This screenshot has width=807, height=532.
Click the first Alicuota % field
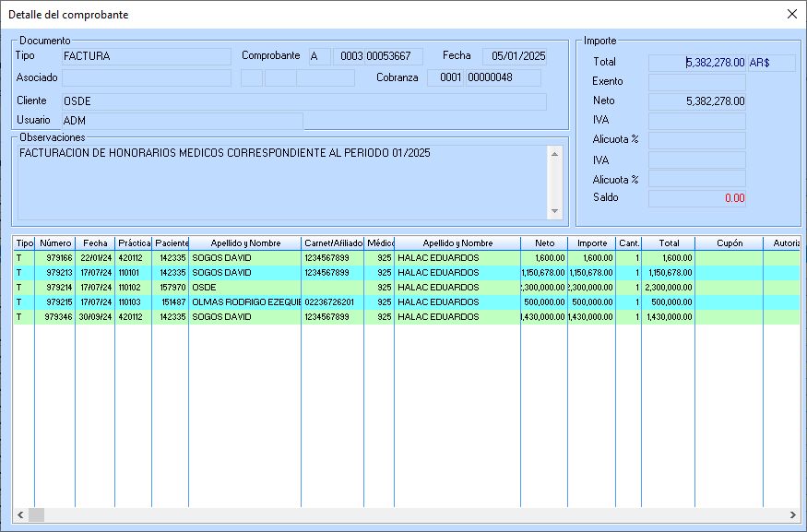[697, 140]
